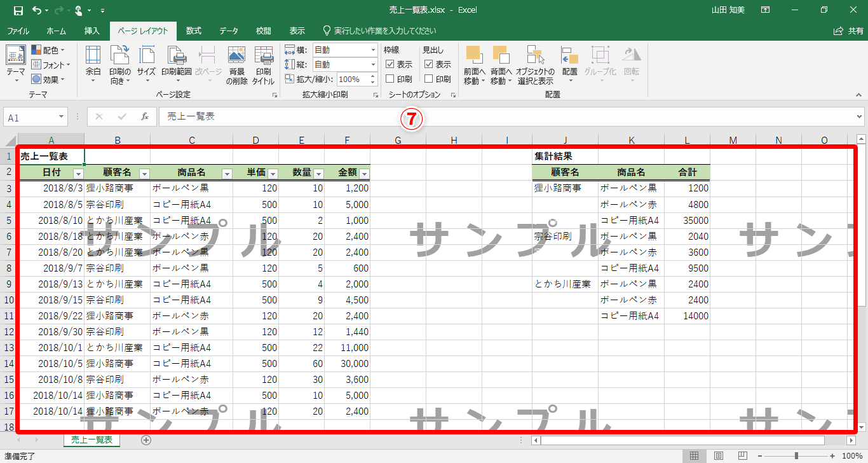Open filter dropdown for 日付 column
This screenshot has width=868, height=463.
78,173
